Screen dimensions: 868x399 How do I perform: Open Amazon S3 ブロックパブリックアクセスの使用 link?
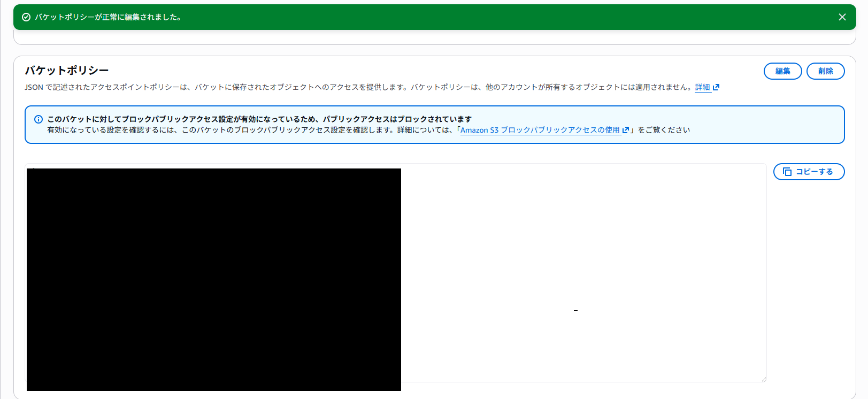point(540,130)
